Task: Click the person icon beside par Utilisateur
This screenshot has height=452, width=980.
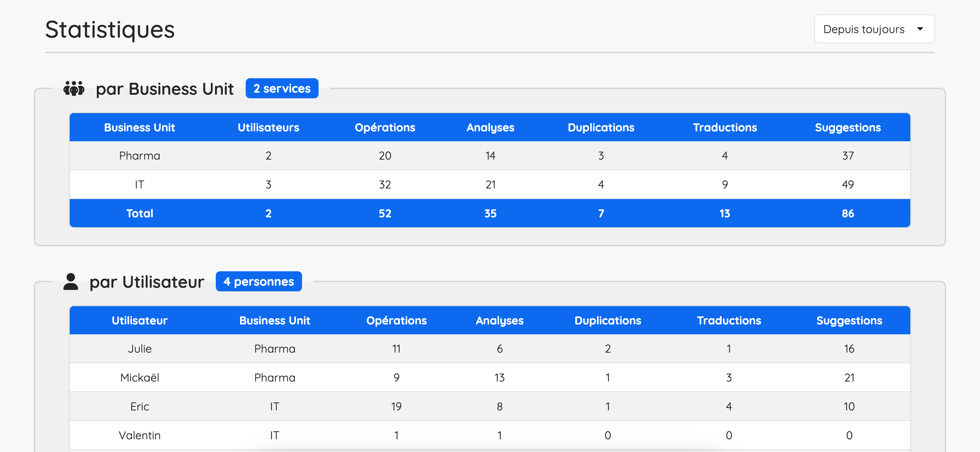Action: tap(71, 282)
